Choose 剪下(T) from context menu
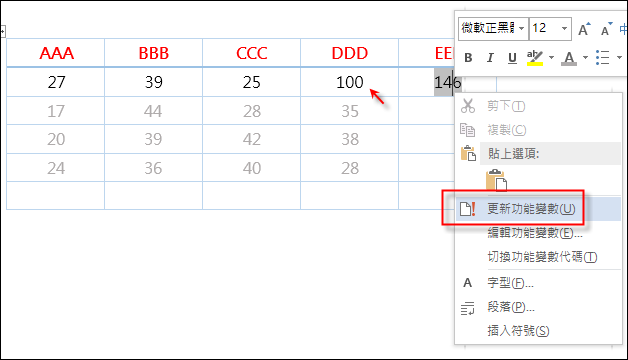Viewport: 628px width, 360px height. coord(538,106)
